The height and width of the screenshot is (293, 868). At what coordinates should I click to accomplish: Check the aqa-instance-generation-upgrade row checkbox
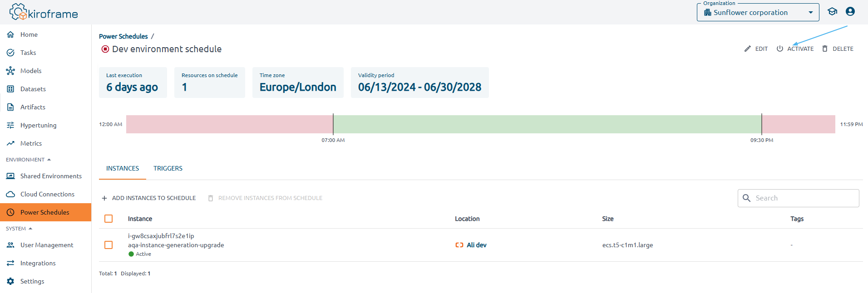pyautogui.click(x=108, y=245)
